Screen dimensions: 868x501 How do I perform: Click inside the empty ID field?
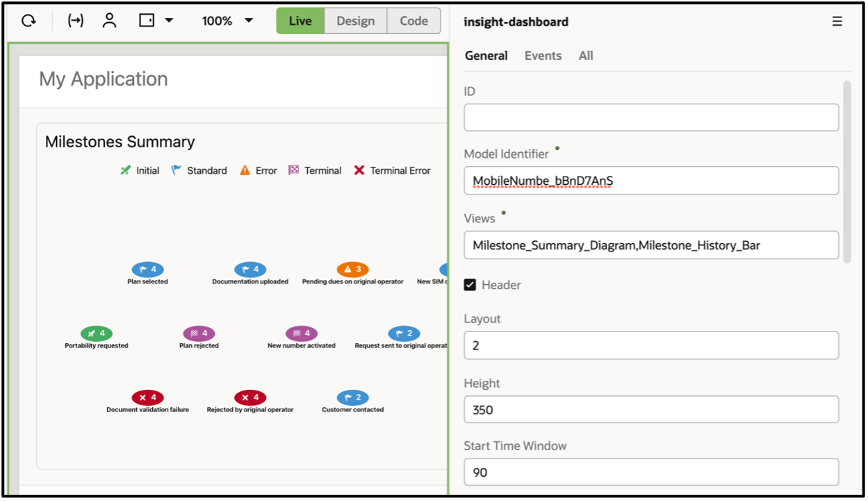point(651,117)
